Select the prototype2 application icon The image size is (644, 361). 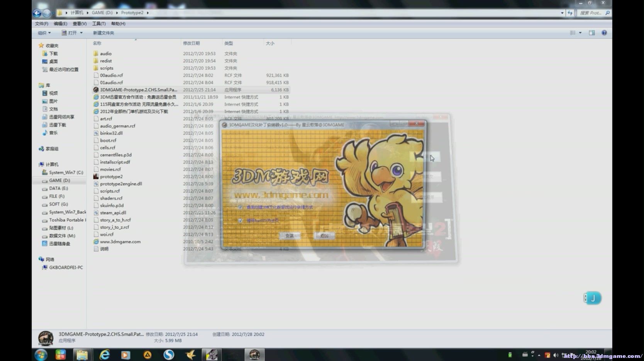[x=96, y=177]
